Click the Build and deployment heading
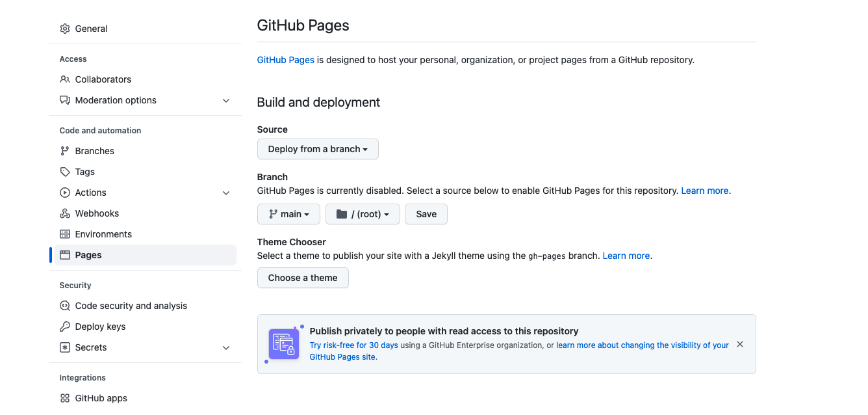 (318, 102)
